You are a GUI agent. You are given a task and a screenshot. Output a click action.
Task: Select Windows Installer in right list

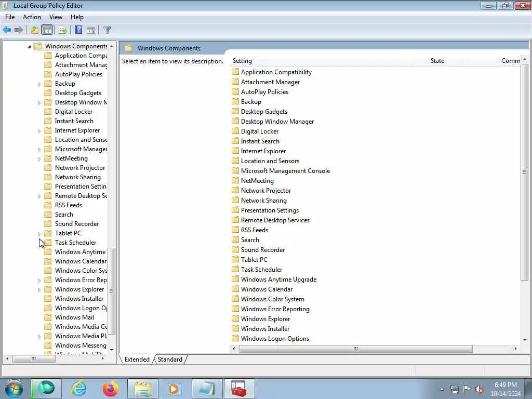pyautogui.click(x=265, y=329)
